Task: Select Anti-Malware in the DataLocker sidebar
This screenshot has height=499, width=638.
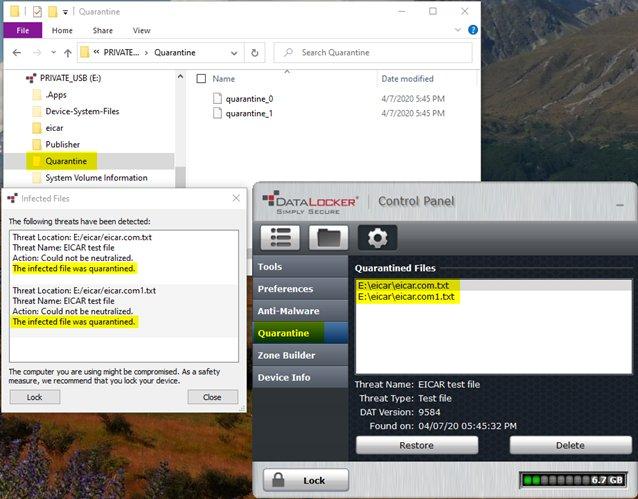Action: 288,311
